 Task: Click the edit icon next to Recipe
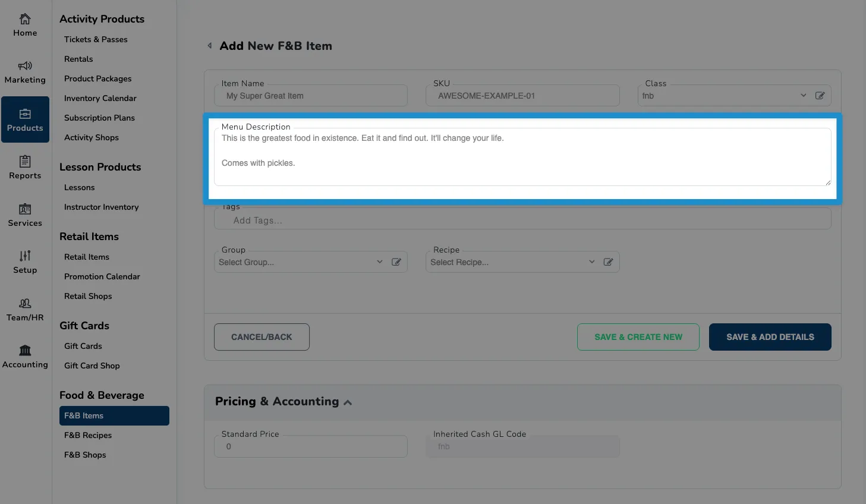[x=608, y=262]
